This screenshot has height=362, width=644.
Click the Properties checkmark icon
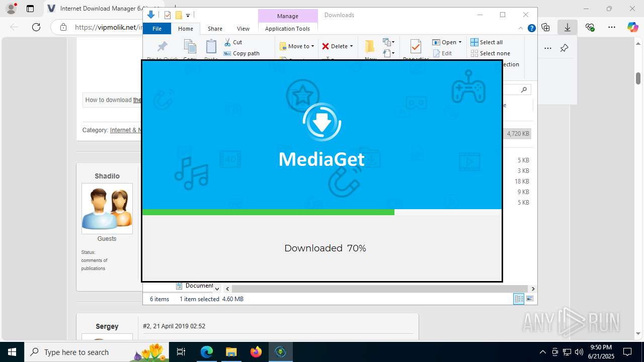click(416, 47)
